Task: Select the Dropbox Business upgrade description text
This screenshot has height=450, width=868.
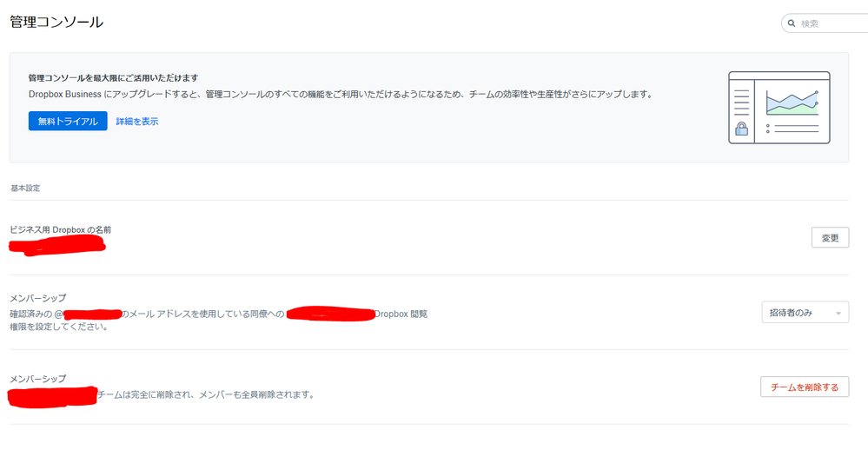Action: (x=341, y=94)
